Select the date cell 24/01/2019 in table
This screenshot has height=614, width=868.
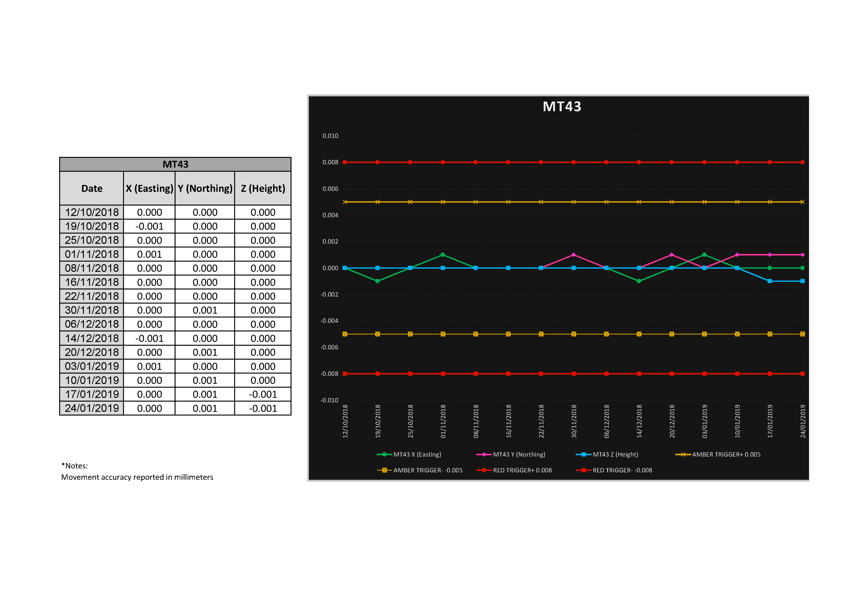click(x=92, y=408)
